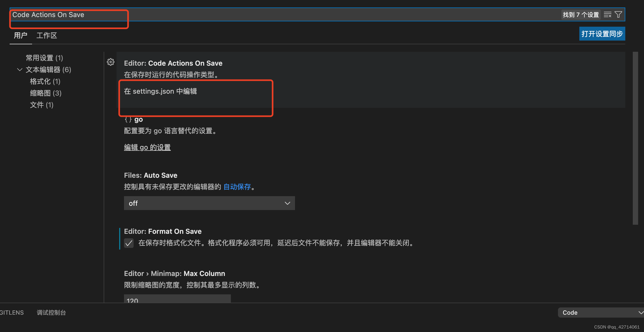Screen dimensions: 644x332
Task: Click the Max Column value field
Action: [177, 299]
